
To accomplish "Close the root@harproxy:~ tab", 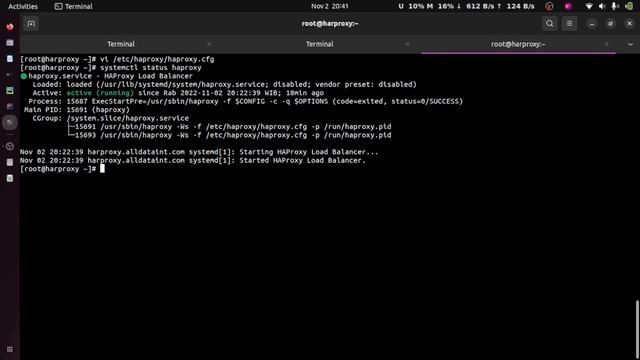I will (x=606, y=44).
